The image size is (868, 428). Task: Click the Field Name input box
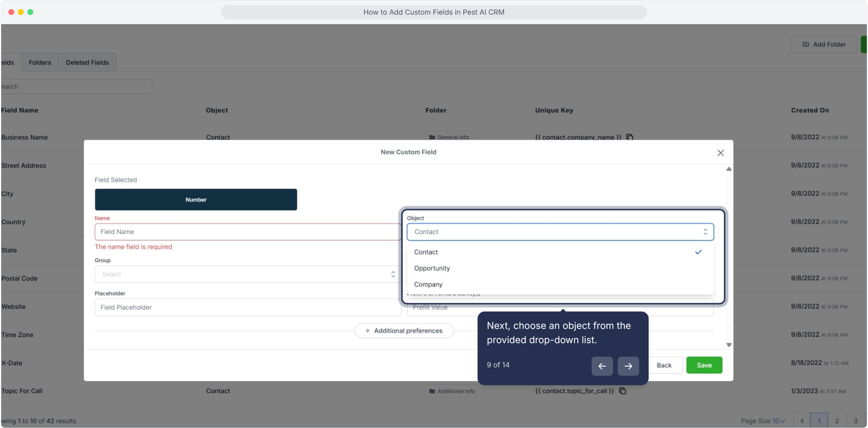coord(248,232)
